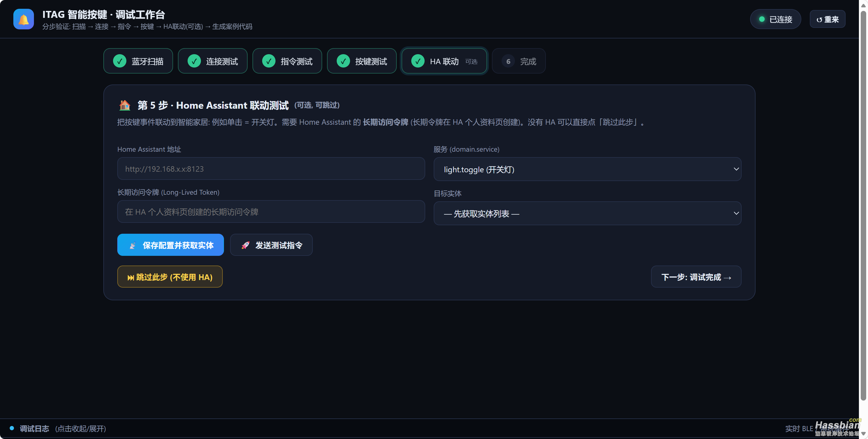The height and width of the screenshot is (439, 868).
Task: Click the bold 长期访问令牌 text in description
Action: (x=385, y=122)
